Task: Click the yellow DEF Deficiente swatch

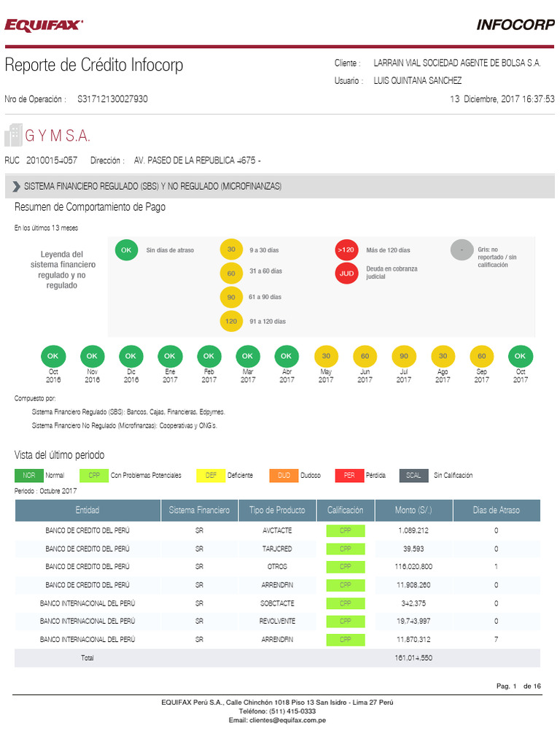Action: click(x=211, y=476)
